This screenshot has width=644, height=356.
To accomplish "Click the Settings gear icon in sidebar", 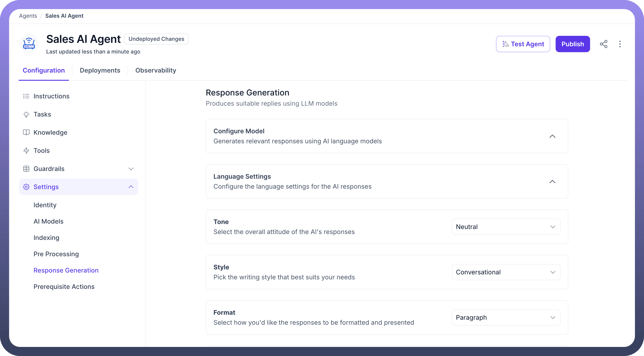I will (x=26, y=187).
